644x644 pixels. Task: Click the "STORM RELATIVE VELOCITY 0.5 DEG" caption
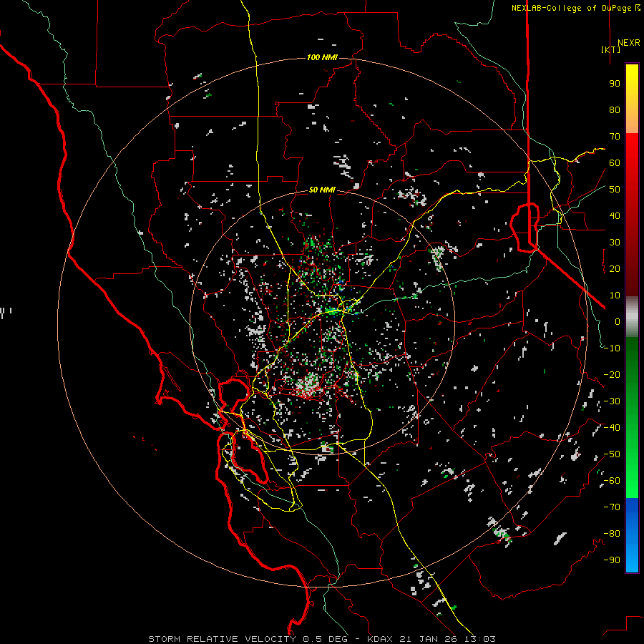pyautogui.click(x=248, y=639)
